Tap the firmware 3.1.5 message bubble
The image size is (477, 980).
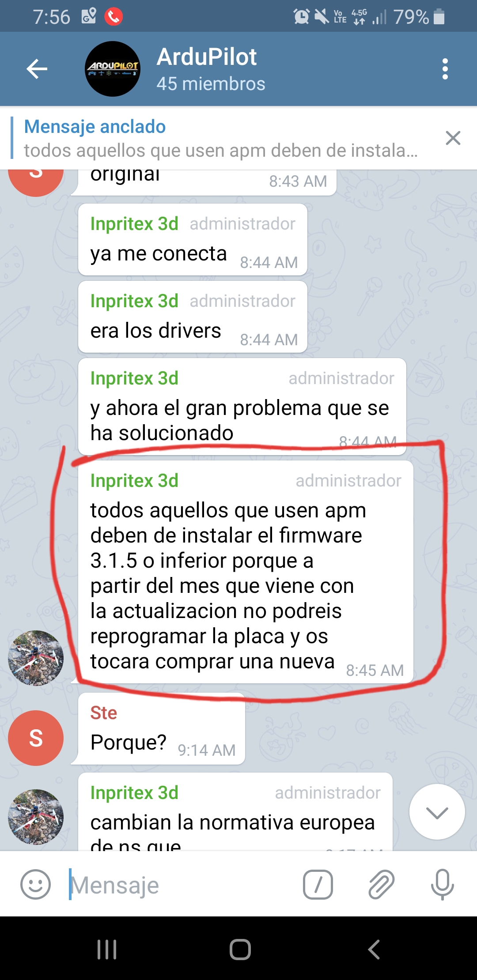tap(246, 572)
